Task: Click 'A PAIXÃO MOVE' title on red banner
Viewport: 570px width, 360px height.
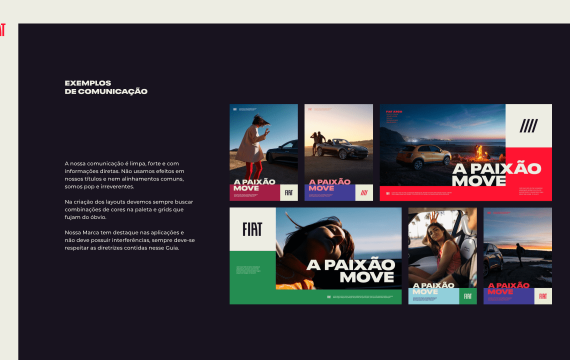Action: [x=497, y=175]
